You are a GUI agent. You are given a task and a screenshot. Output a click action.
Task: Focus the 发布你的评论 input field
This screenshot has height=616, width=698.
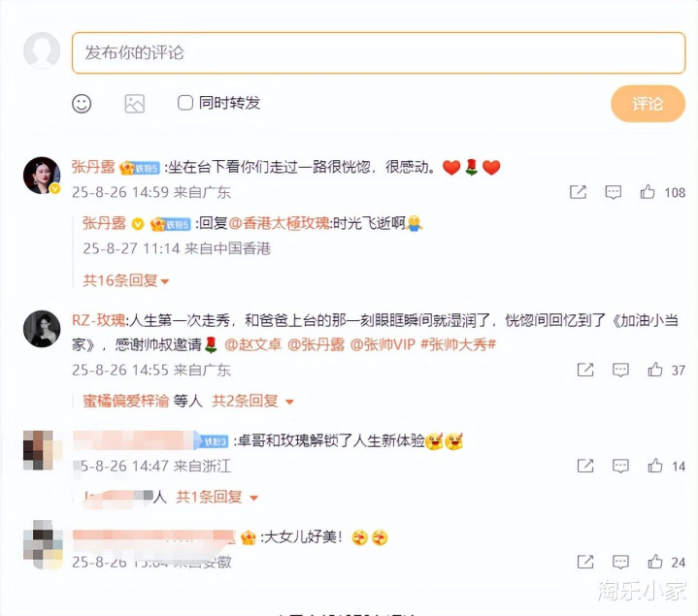[x=379, y=52]
